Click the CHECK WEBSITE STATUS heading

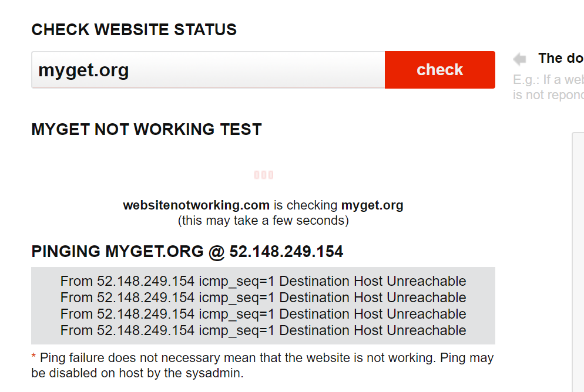tap(133, 29)
